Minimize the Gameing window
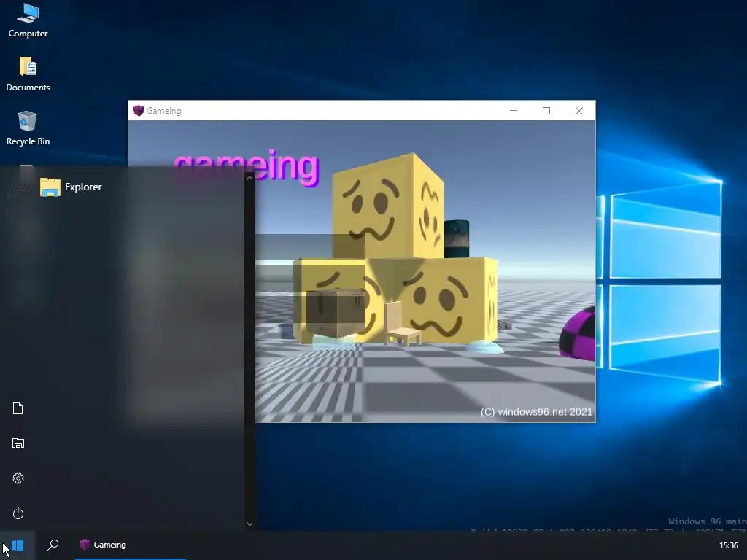Screen dimensions: 747x560 coord(514,111)
